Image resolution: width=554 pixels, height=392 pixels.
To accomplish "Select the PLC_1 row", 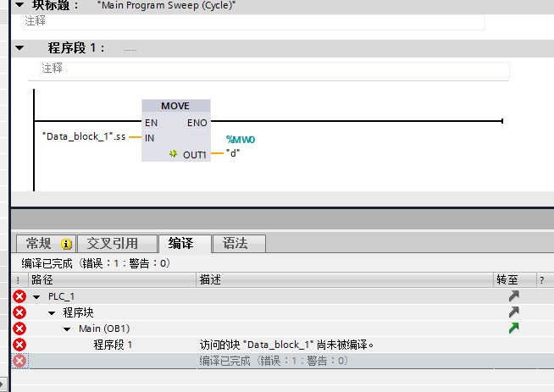I will [283, 296].
